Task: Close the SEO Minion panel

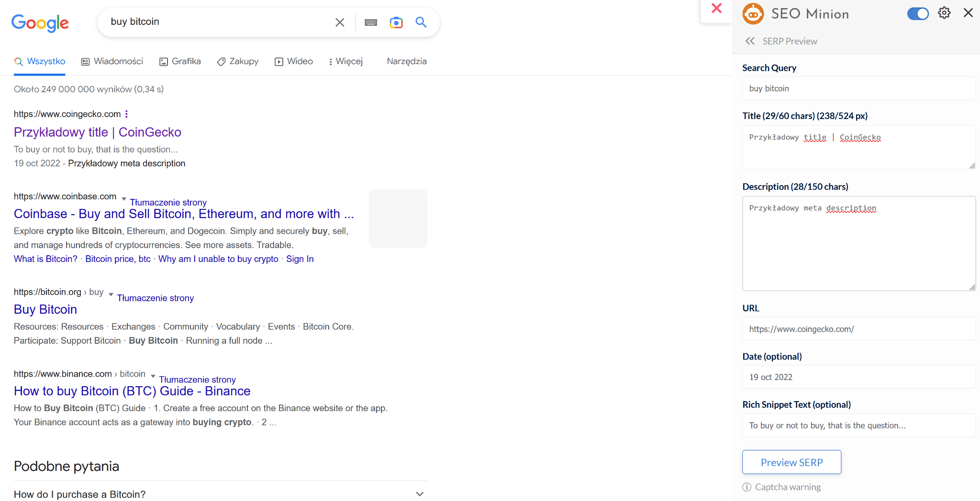Action: click(968, 13)
